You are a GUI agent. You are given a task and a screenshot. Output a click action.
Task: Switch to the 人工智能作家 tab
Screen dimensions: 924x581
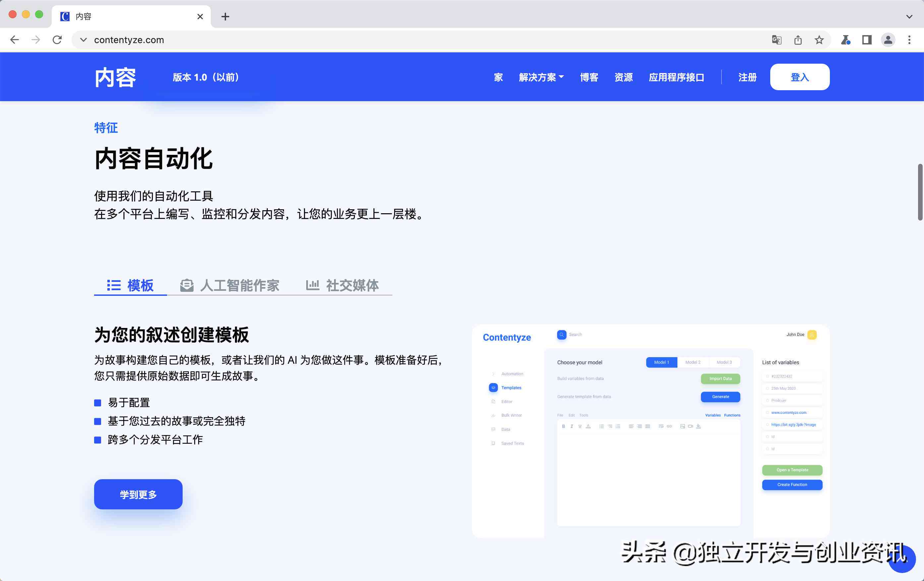(229, 285)
